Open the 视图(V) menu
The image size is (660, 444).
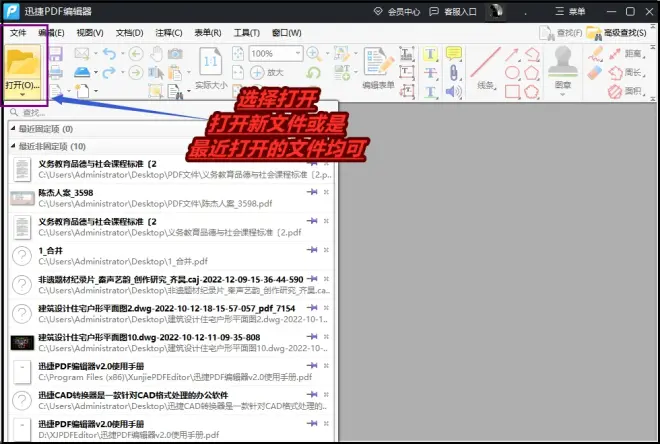pos(90,33)
